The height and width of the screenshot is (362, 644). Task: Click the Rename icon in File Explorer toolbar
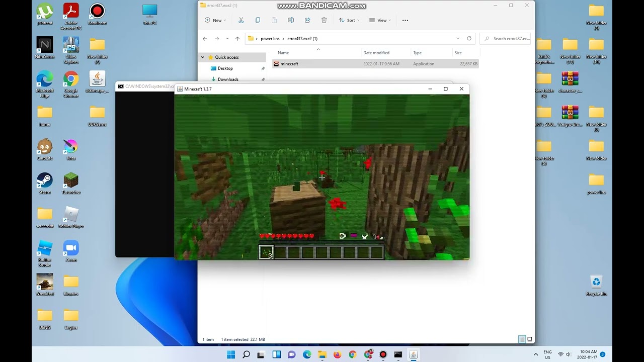[291, 20]
